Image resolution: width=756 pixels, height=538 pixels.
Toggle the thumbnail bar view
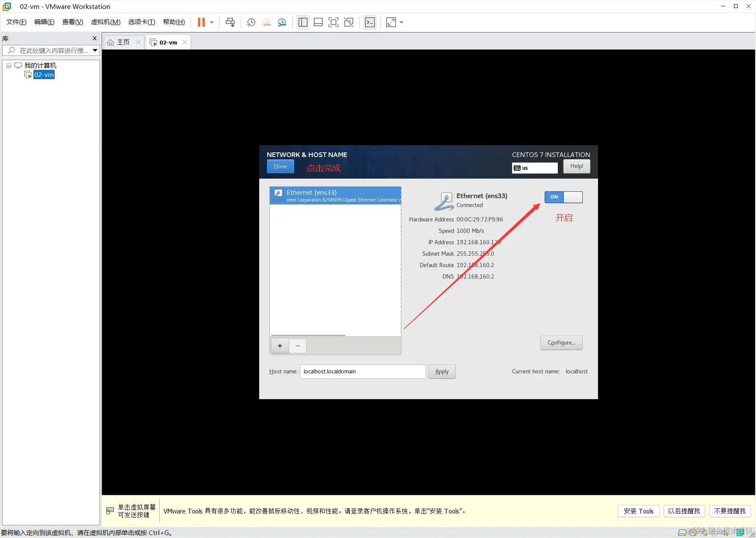point(318,22)
